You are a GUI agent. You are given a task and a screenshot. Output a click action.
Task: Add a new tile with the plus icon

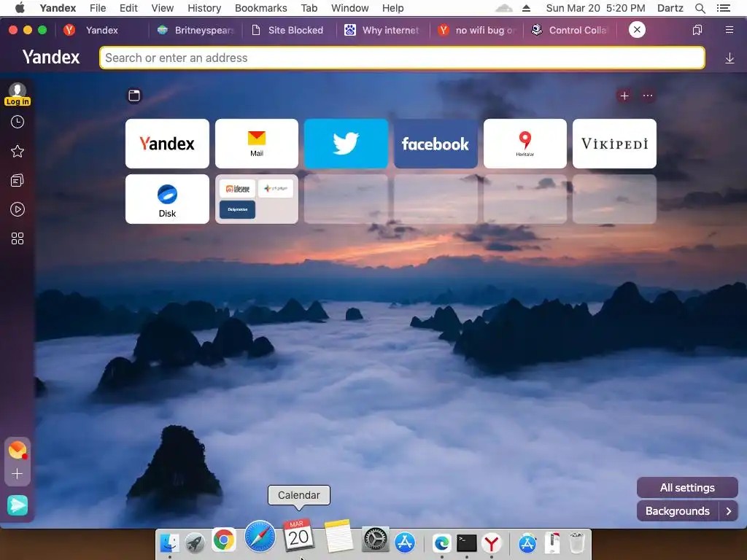click(624, 96)
